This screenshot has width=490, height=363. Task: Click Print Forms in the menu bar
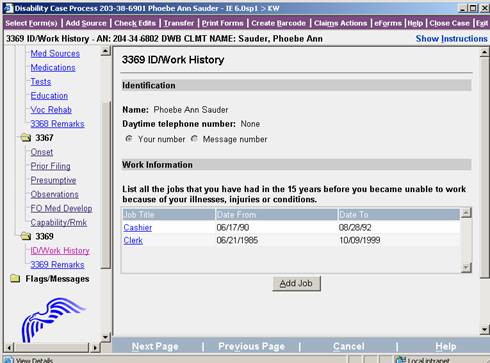point(223,23)
